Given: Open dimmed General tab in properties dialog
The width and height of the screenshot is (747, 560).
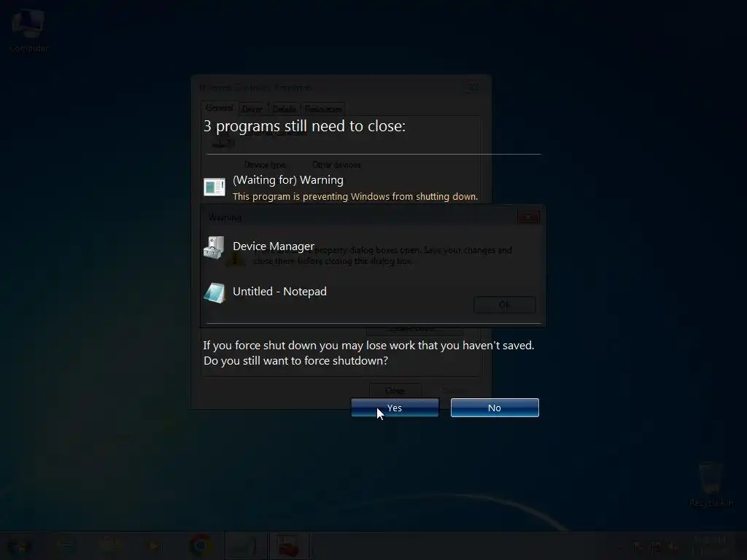Looking at the screenshot, I should (219, 108).
